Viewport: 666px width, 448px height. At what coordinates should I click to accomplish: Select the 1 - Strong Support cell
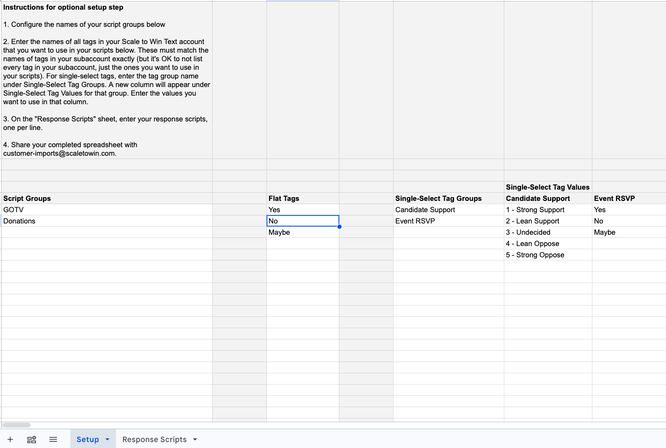[548, 210]
